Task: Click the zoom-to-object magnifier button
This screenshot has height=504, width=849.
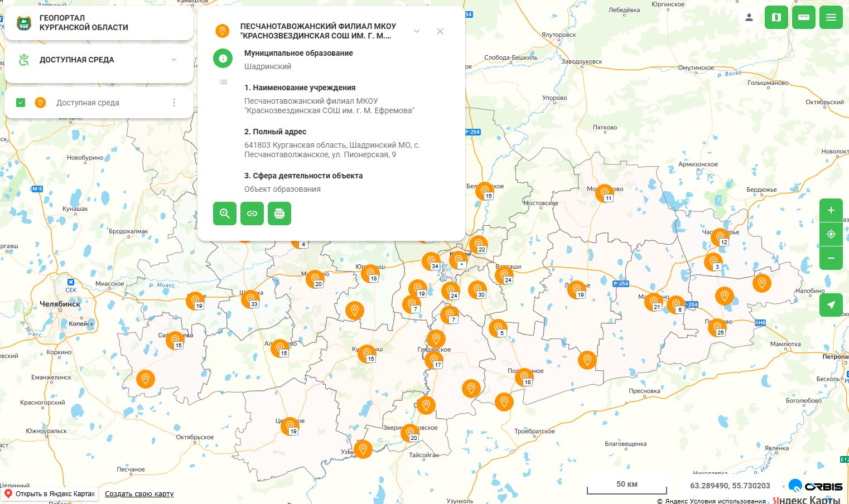Action: coord(224,214)
